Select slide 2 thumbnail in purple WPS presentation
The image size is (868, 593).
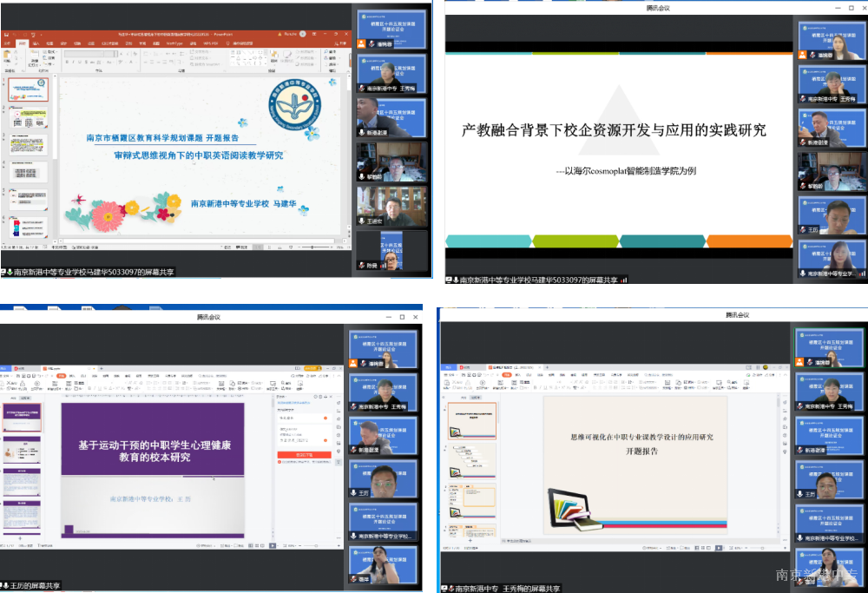(x=22, y=450)
